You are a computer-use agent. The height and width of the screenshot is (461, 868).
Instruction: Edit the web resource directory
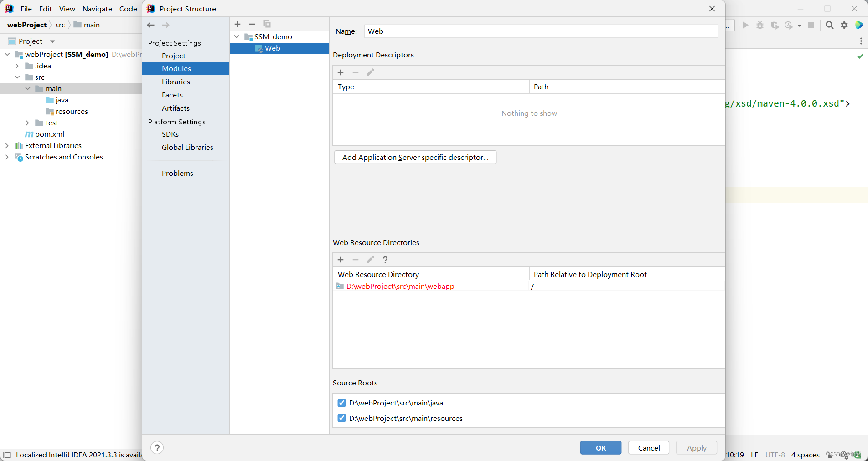pyautogui.click(x=370, y=260)
